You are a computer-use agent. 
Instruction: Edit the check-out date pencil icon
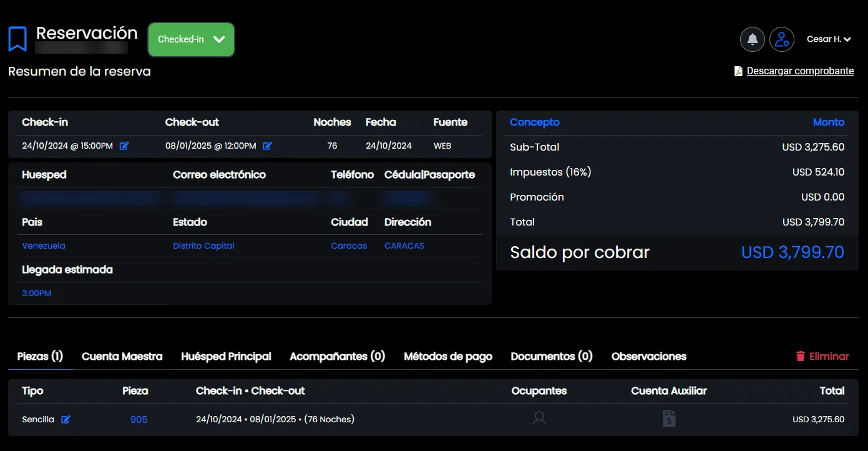tap(267, 146)
